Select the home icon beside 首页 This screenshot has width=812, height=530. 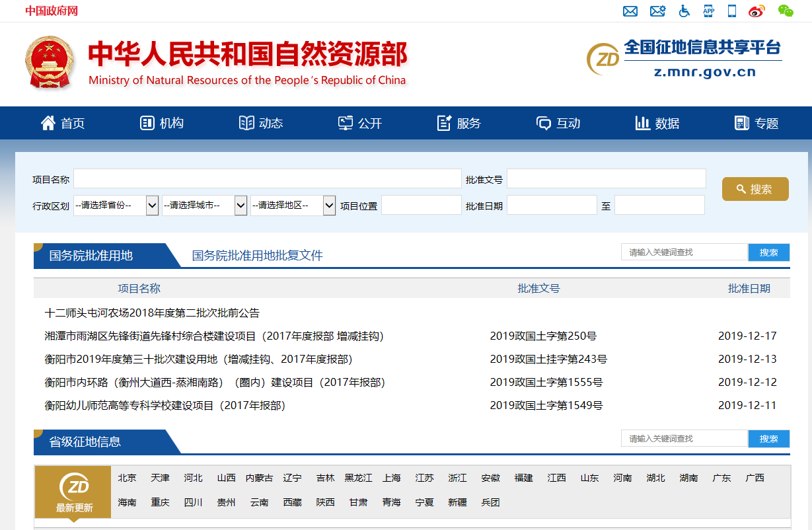(48, 122)
